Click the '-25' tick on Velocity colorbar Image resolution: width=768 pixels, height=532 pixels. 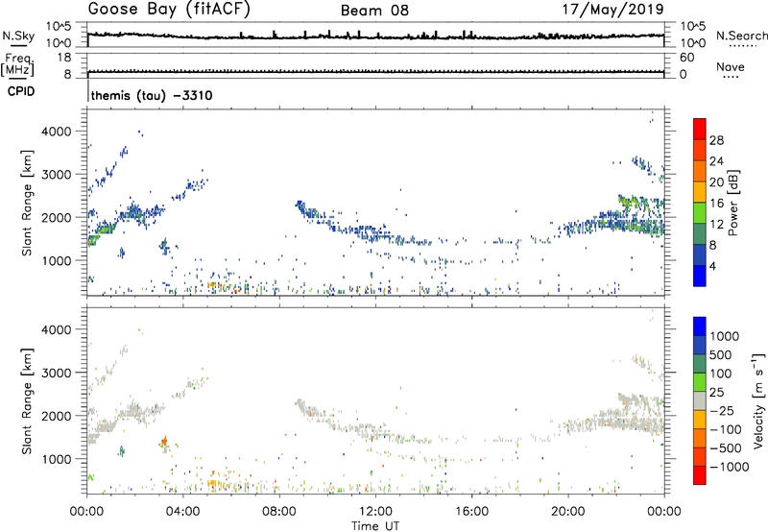point(721,410)
